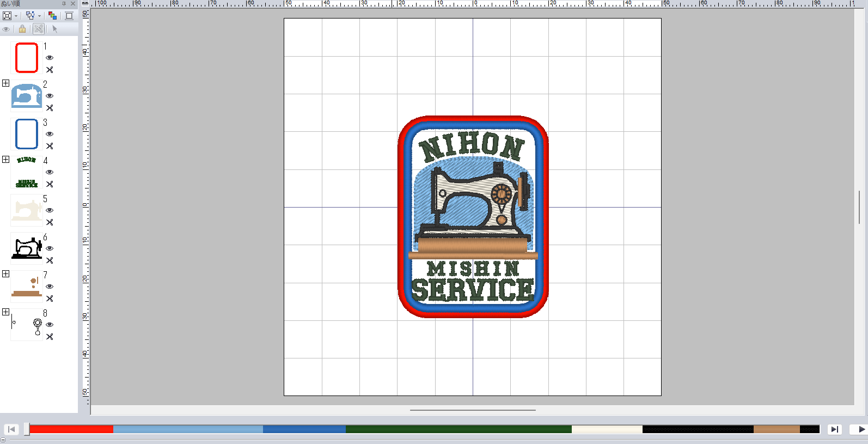Image resolution: width=868 pixels, height=444 pixels.
Task: Toggle visibility of item 5 cream machine
Action: click(50, 210)
